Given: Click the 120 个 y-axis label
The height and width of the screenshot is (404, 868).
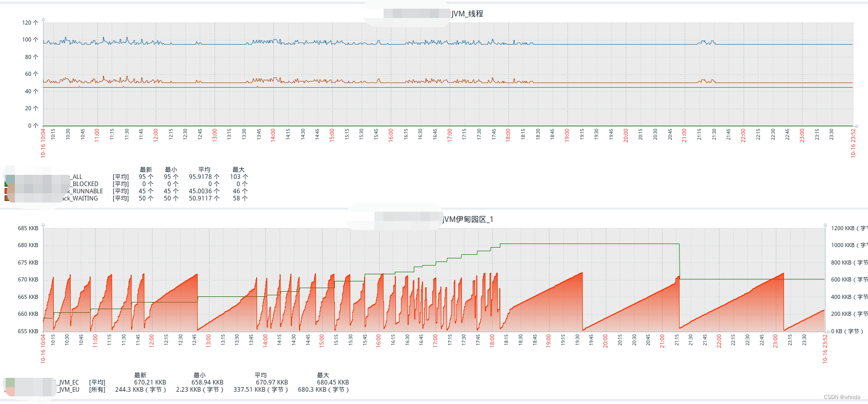Looking at the screenshot, I should point(30,23).
